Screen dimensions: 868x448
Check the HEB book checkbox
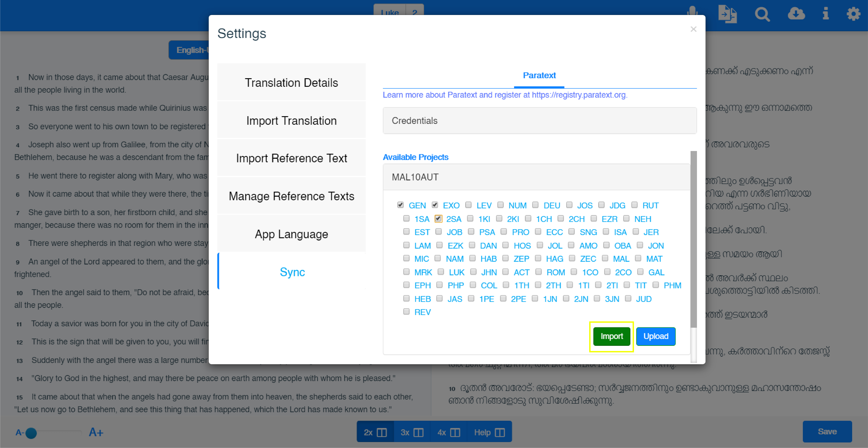pyautogui.click(x=406, y=299)
